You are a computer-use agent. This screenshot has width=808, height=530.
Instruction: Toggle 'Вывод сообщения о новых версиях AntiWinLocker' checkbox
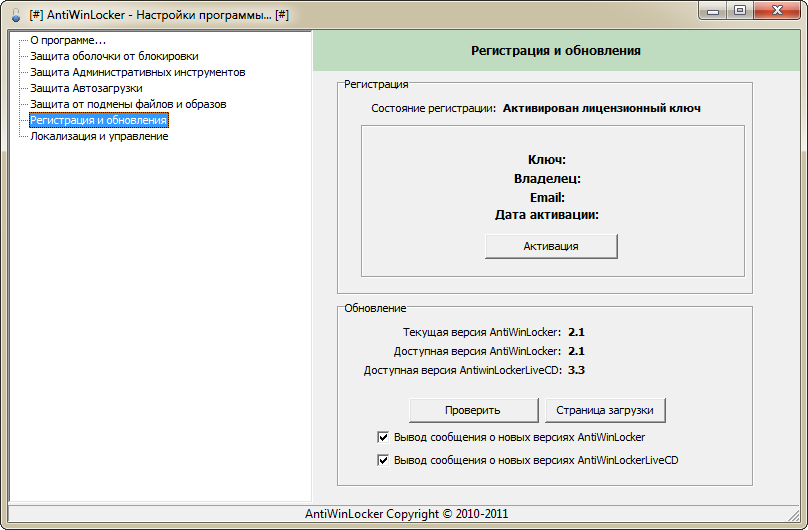click(383, 437)
